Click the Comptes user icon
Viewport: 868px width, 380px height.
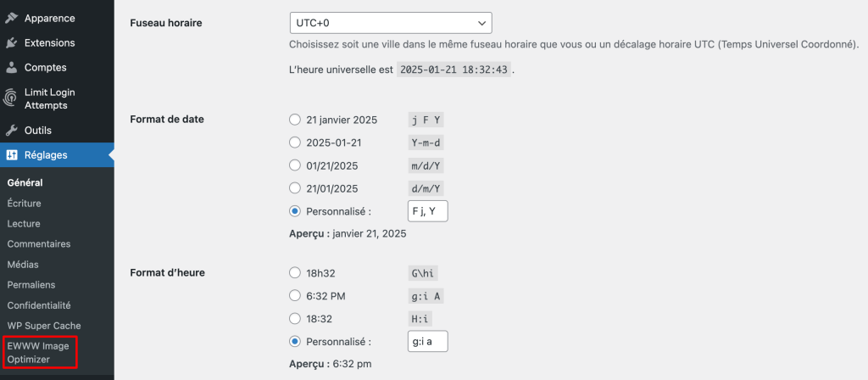point(11,68)
